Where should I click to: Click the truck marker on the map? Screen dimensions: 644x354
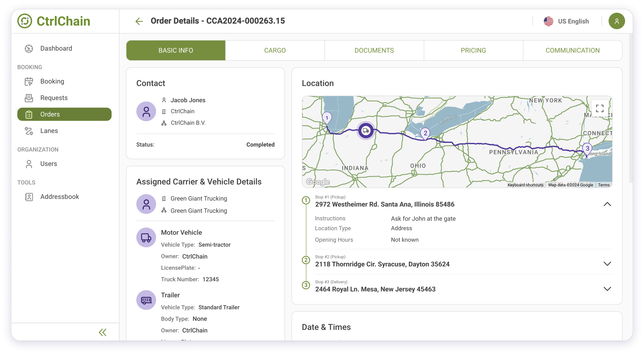[x=366, y=131]
